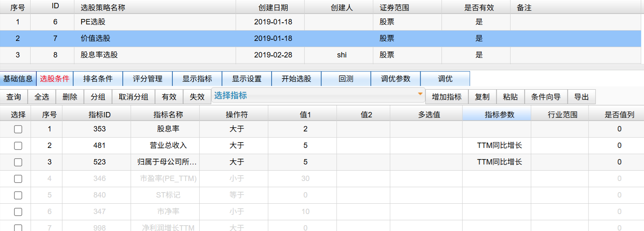Click the 失效 button

[197, 97]
